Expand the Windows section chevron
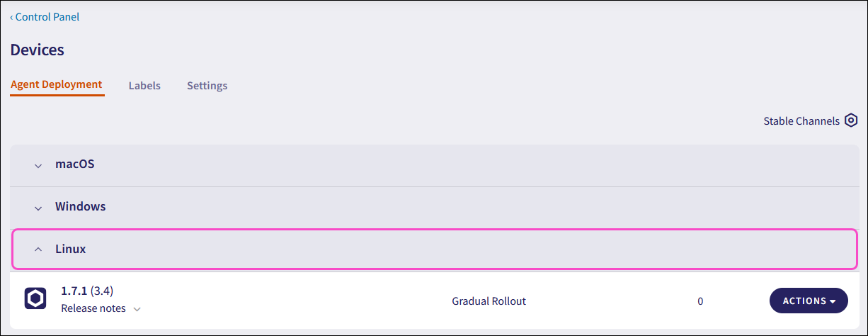 [x=39, y=208]
